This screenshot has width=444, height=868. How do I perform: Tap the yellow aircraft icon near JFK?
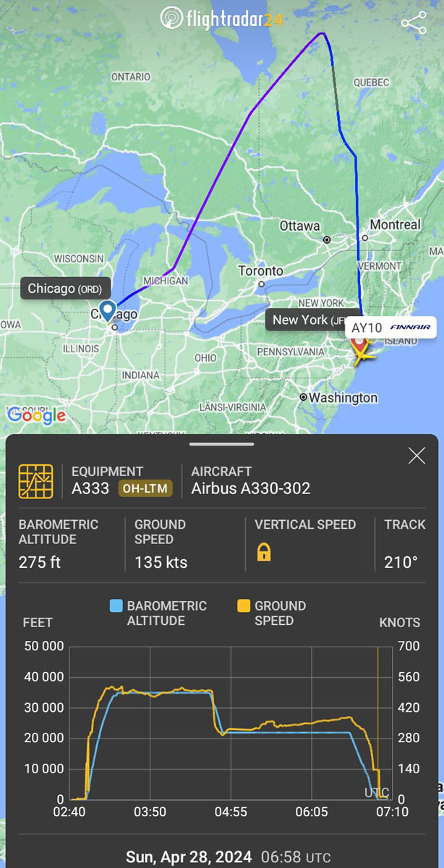(x=364, y=354)
